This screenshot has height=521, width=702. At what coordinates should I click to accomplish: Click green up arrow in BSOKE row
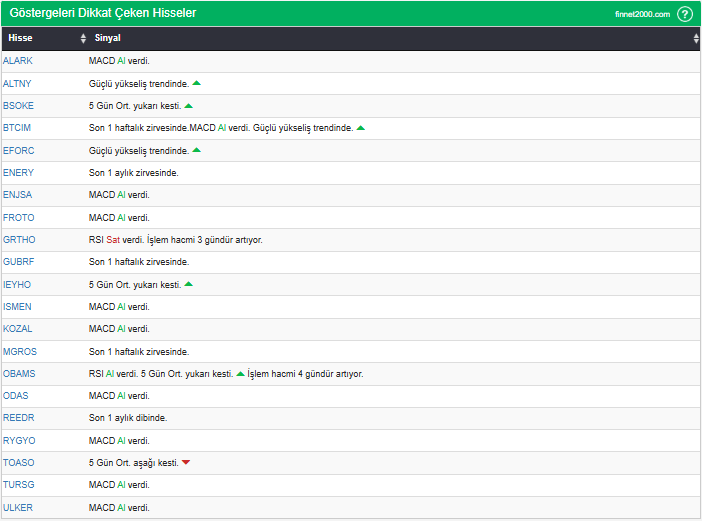coord(188,106)
